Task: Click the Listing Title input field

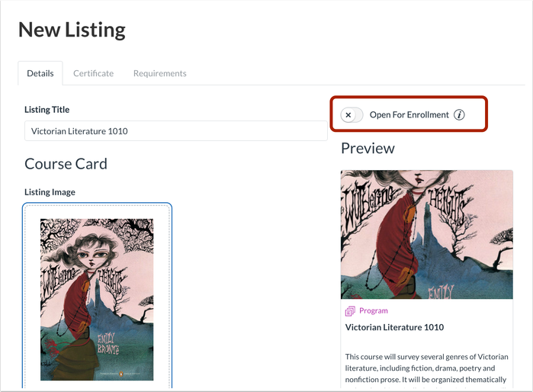Action: click(175, 131)
